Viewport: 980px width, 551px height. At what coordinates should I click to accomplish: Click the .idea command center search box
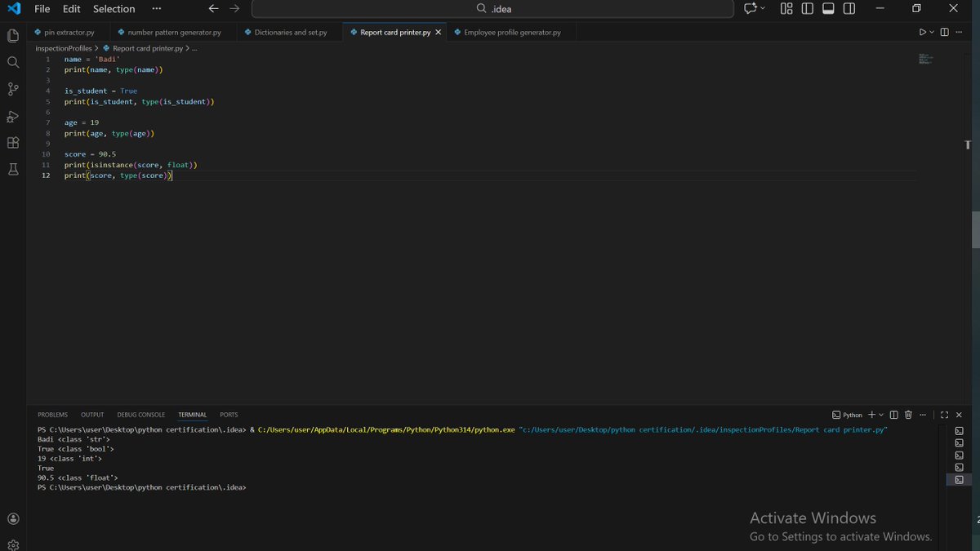(x=492, y=9)
